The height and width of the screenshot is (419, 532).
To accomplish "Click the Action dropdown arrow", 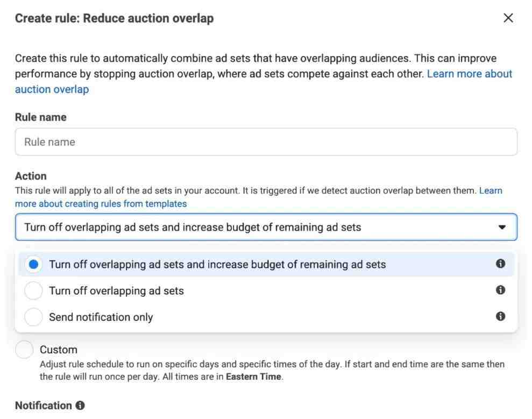I will [502, 227].
